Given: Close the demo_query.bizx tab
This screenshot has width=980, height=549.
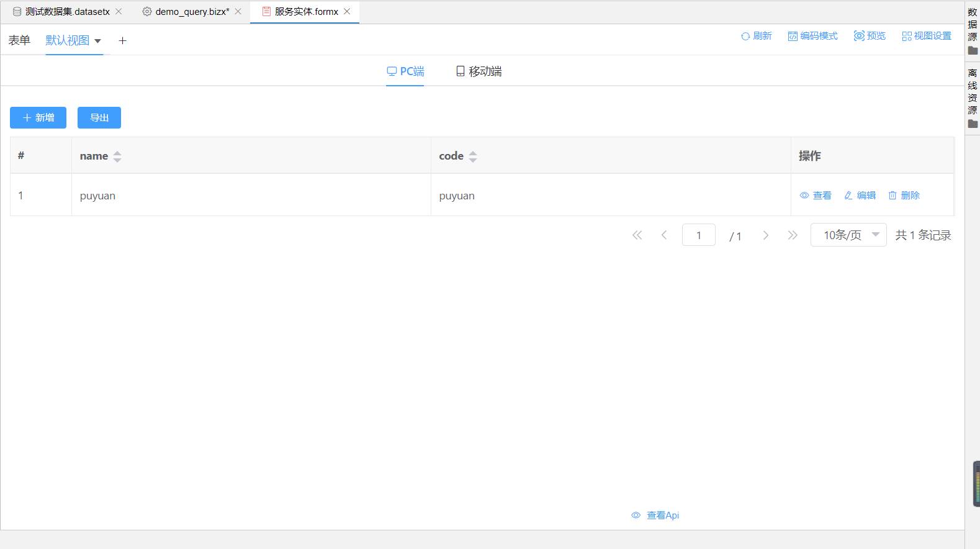Looking at the screenshot, I should tap(238, 12).
